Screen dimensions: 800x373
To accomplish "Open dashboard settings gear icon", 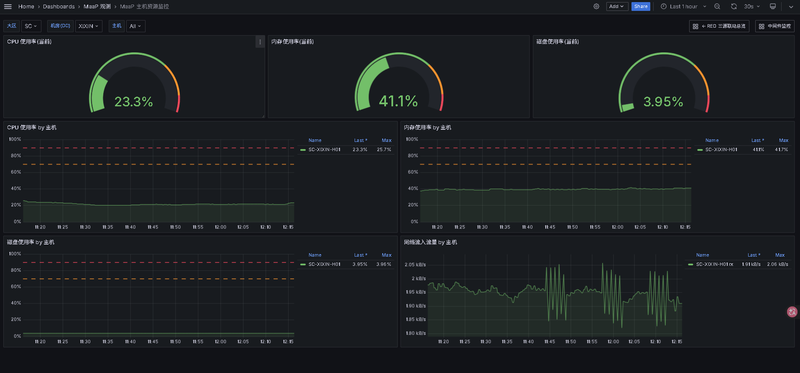I will tap(596, 7).
